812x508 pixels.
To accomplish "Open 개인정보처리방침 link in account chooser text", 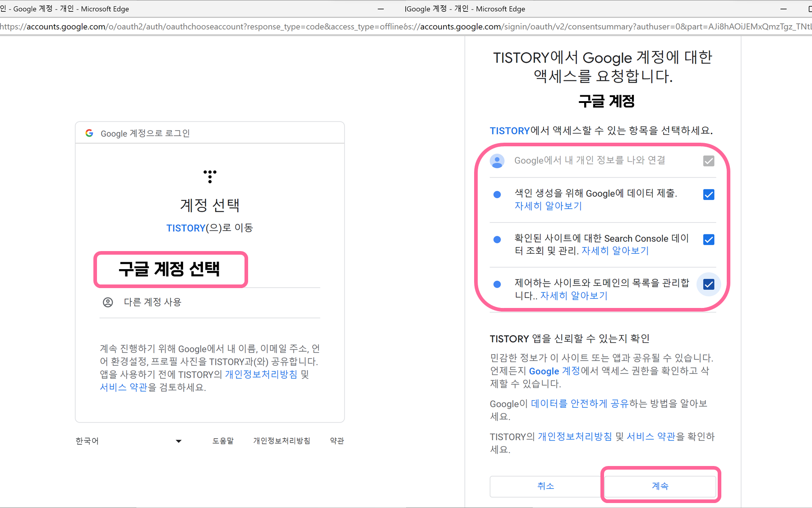I will pyautogui.click(x=261, y=374).
